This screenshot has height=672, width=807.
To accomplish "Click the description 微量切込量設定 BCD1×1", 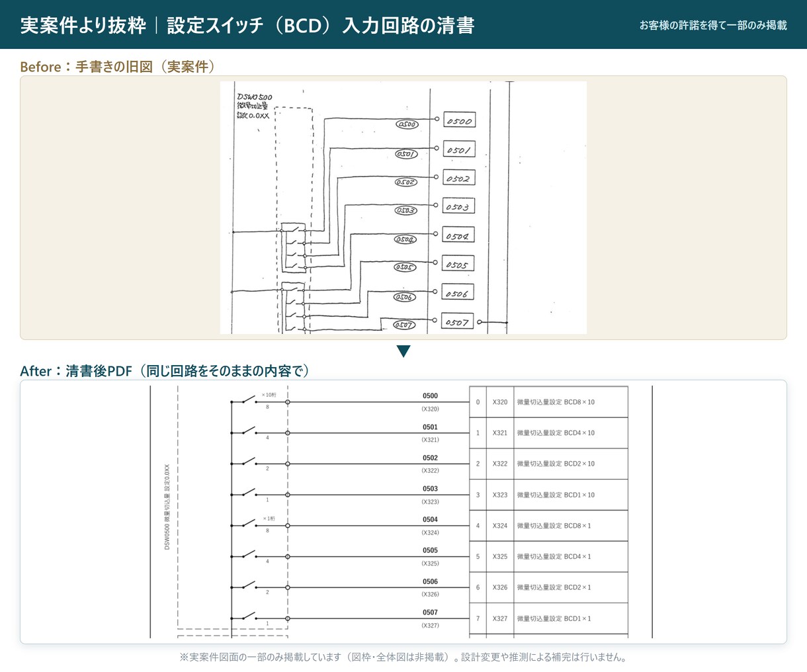I will [554, 618].
